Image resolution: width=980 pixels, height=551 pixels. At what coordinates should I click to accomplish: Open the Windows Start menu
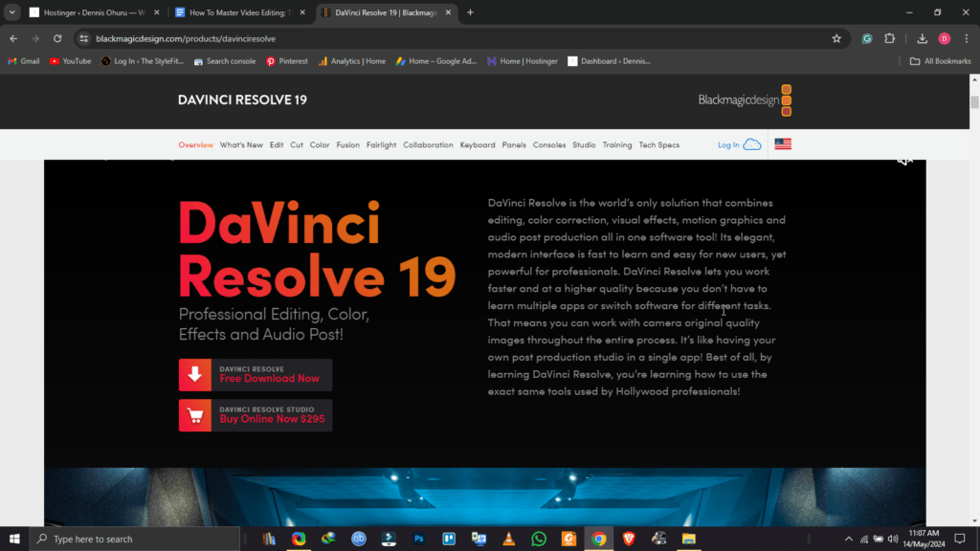tap(14, 539)
